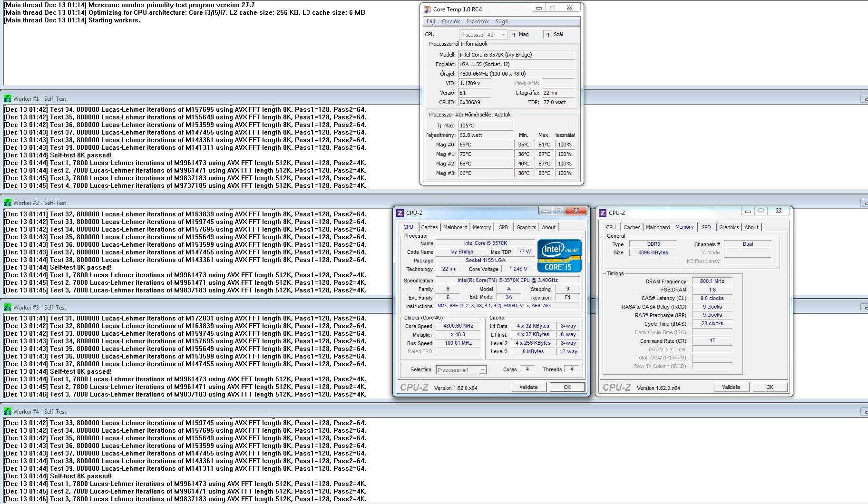Click the Level 3 cache value 6 MBytes
868x504 pixels.
point(533,352)
